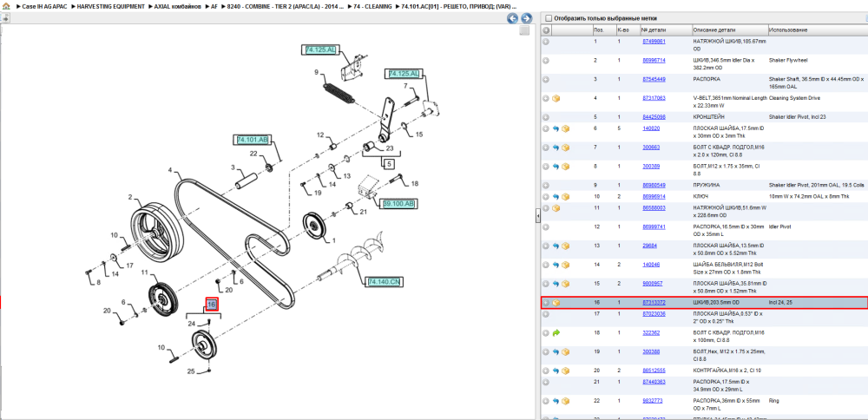Screen dimensions: 868x420
Task: Click green arrow icon in row 322362
Action: click(x=556, y=332)
